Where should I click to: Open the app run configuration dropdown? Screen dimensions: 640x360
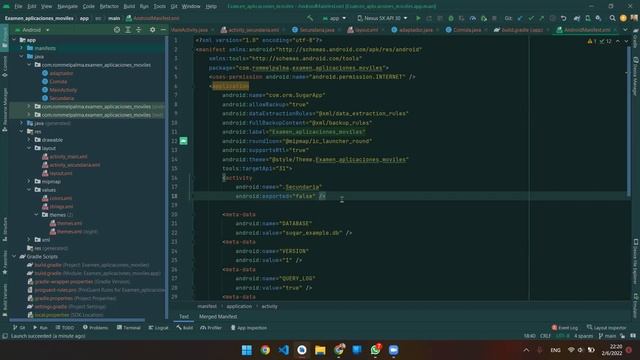pos(334,18)
